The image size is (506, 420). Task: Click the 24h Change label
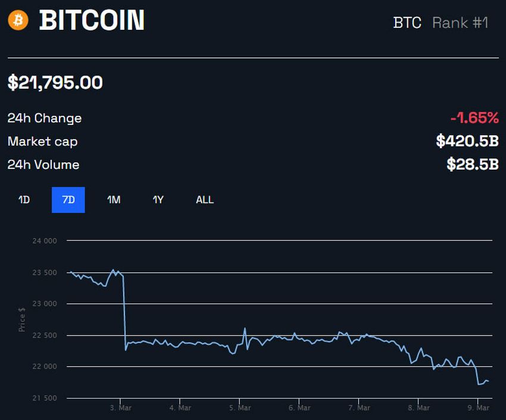pos(43,118)
